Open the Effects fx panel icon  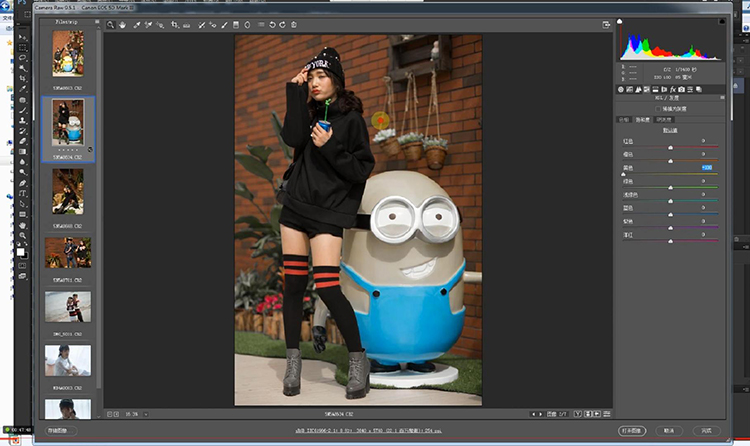pos(673,89)
